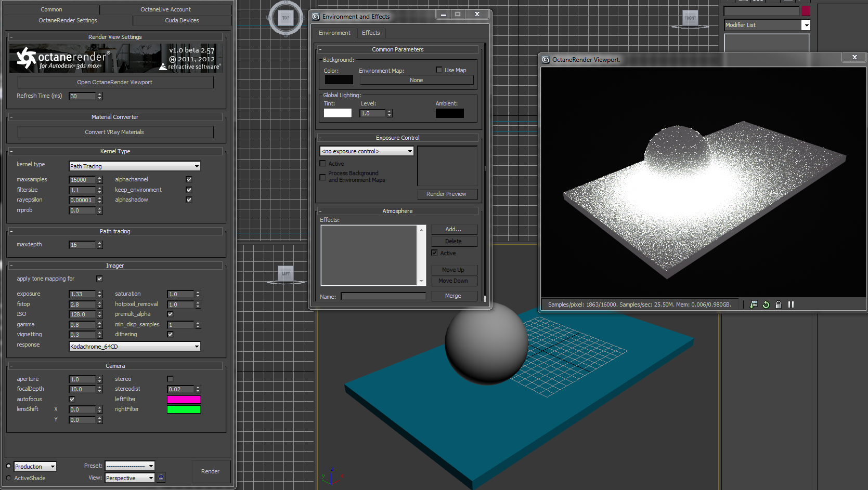
Task: Click the LEFT ViewCube face
Action: coord(286,273)
